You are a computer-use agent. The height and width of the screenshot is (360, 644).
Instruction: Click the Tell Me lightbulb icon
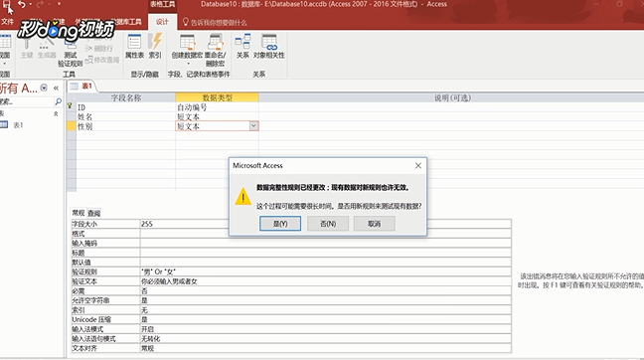pos(186,22)
